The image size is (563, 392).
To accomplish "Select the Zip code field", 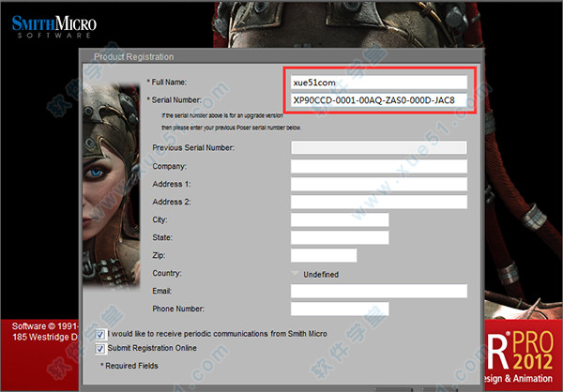I will click(x=324, y=255).
